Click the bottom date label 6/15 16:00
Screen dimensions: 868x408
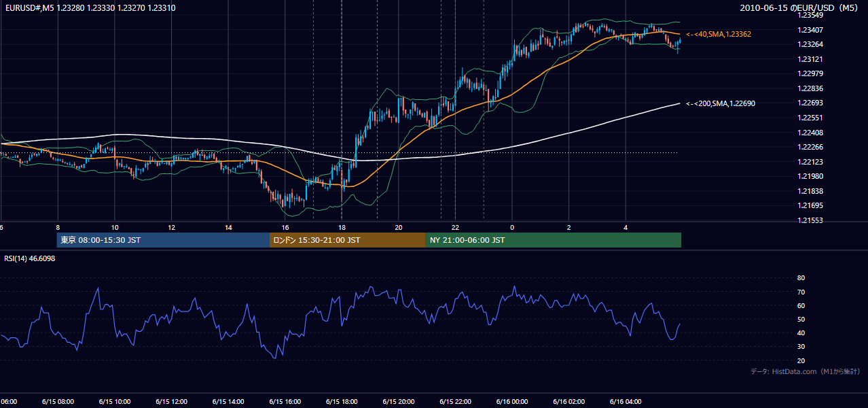pos(285,402)
